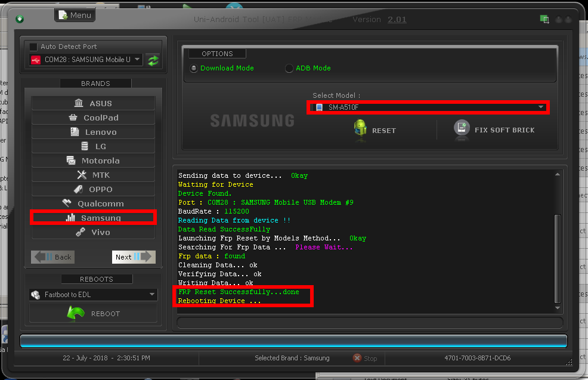Click the green round icon at top-left
588x380 pixels.
click(x=20, y=18)
